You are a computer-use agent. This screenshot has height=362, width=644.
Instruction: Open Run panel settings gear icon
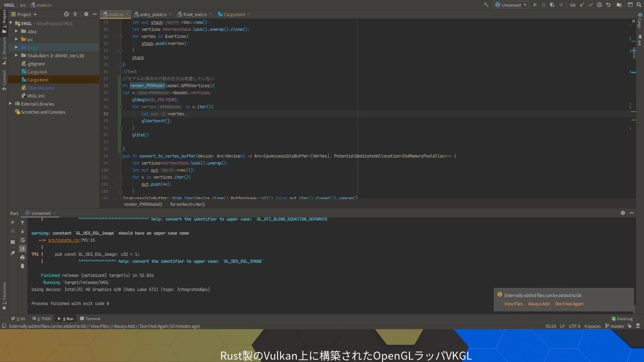point(623,213)
